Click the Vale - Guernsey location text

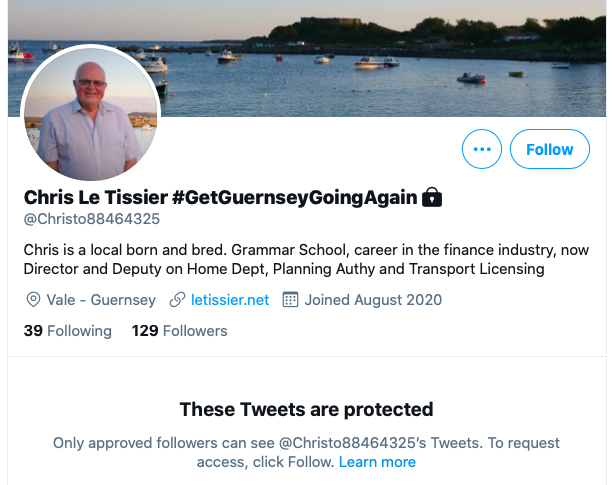coord(101,300)
